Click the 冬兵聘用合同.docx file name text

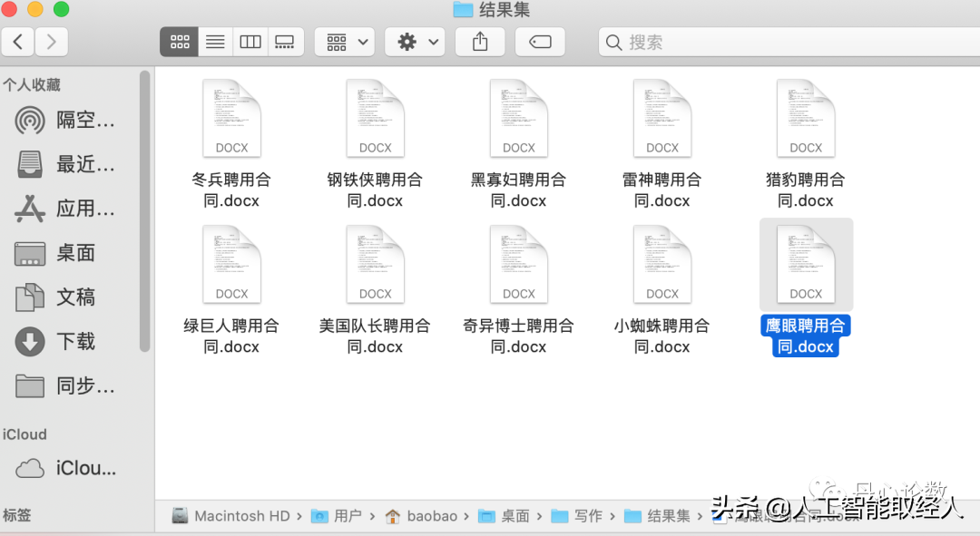pos(231,190)
